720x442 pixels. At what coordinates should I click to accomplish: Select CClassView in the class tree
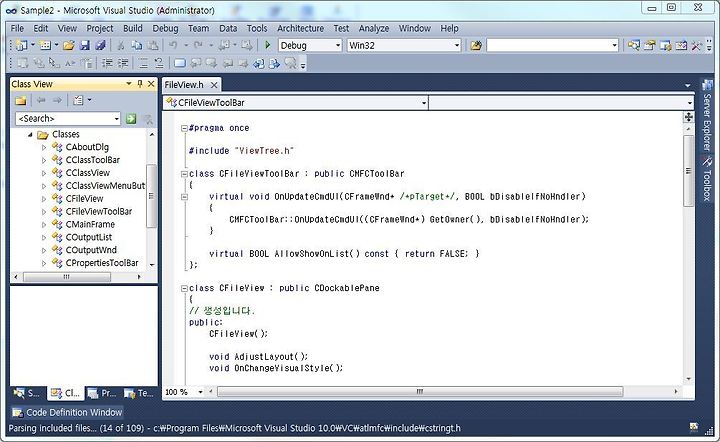tap(88, 173)
